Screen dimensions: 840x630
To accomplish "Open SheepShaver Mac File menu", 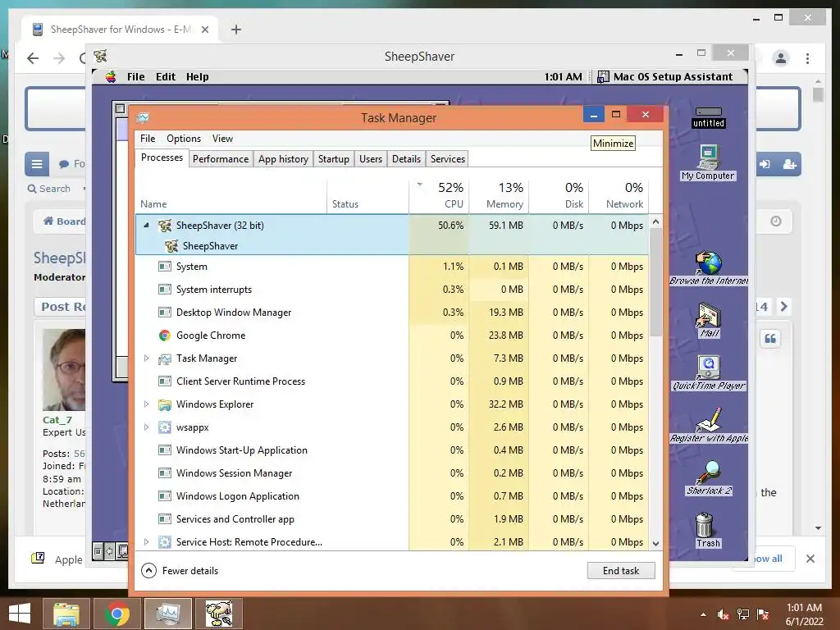I will (136, 76).
